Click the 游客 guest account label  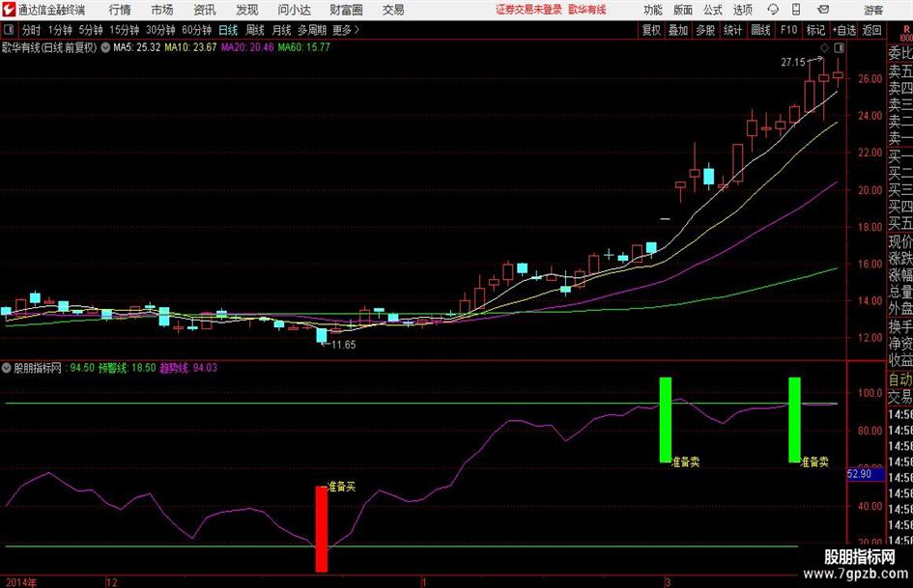(873, 10)
